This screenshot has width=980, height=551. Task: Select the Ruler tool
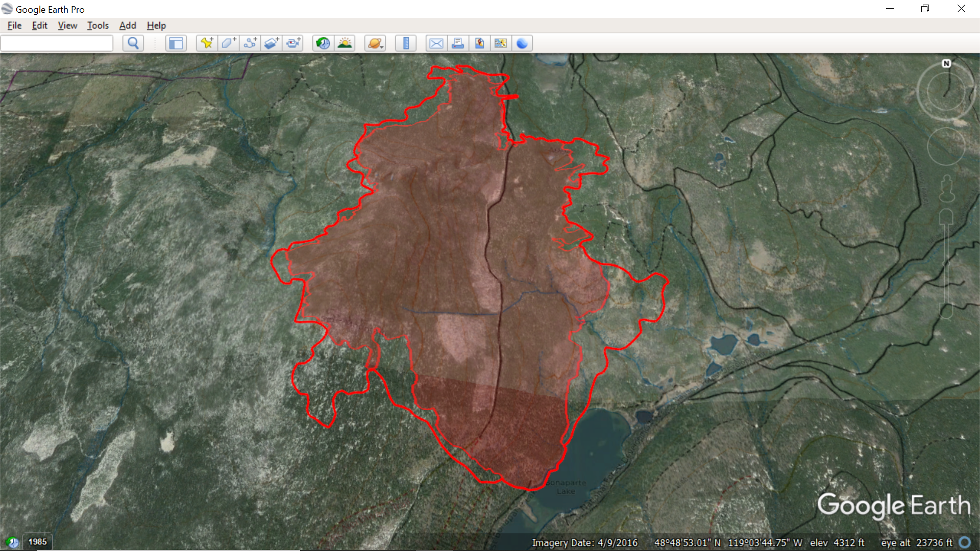(406, 43)
